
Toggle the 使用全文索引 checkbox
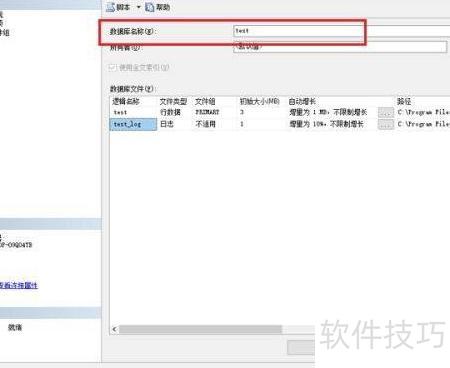point(112,68)
